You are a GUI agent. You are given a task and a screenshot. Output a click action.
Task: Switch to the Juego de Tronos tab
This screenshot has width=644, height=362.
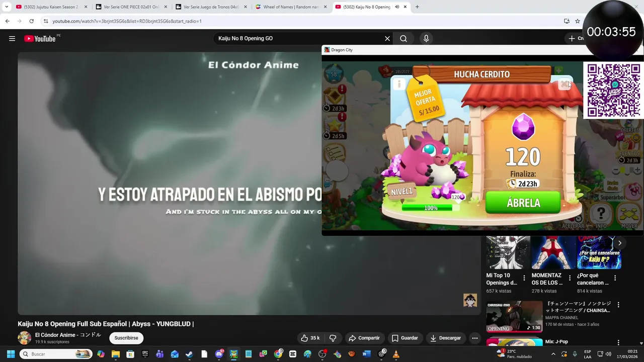[x=211, y=7]
